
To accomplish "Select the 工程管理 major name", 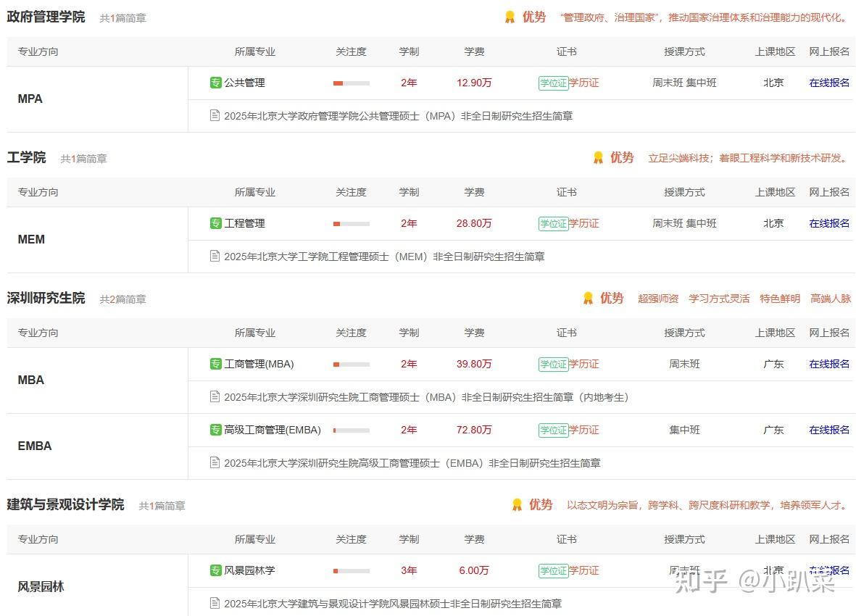I will [x=244, y=223].
